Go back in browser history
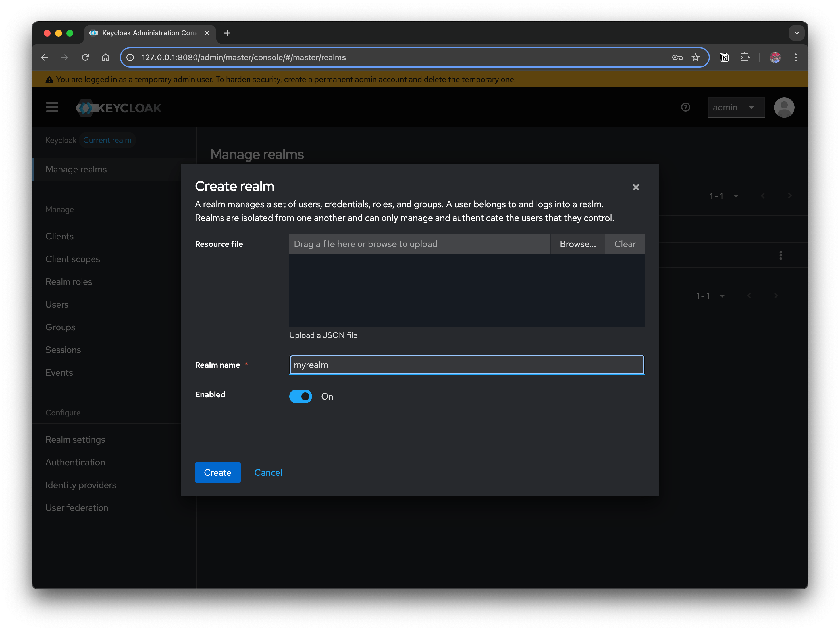The width and height of the screenshot is (840, 631). pos(44,57)
